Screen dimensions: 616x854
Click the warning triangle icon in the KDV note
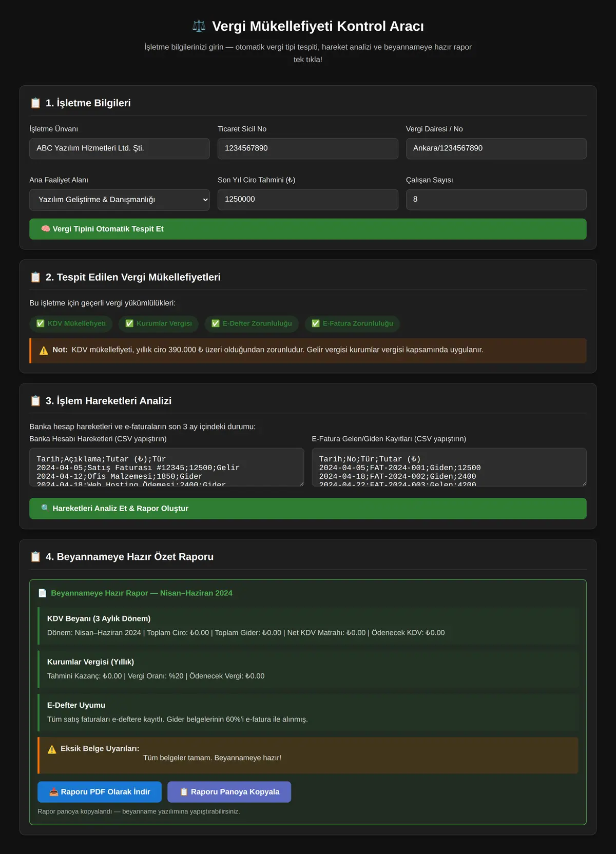44,351
